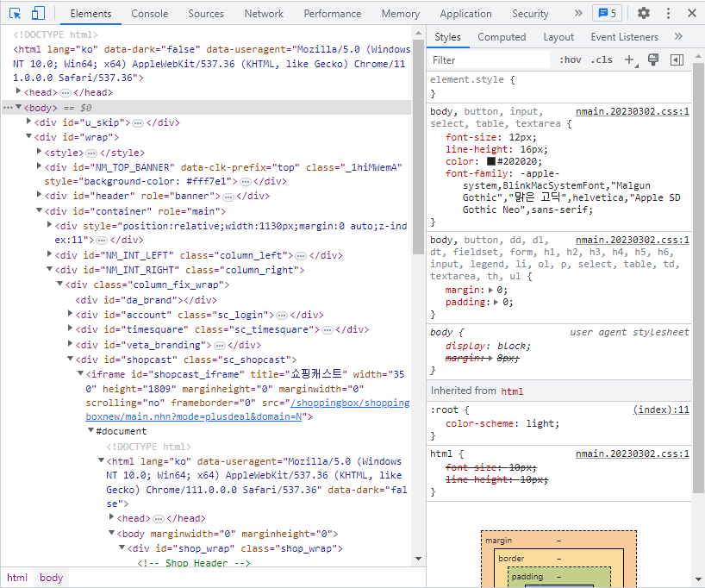Open the ellipsis actions beside body row
The height and width of the screenshot is (588, 705).
pyautogui.click(x=8, y=107)
